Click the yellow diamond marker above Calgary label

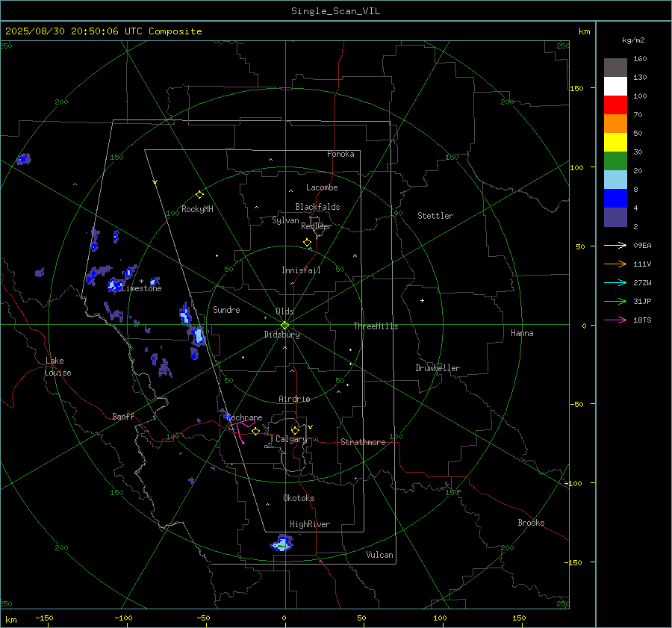point(295,430)
